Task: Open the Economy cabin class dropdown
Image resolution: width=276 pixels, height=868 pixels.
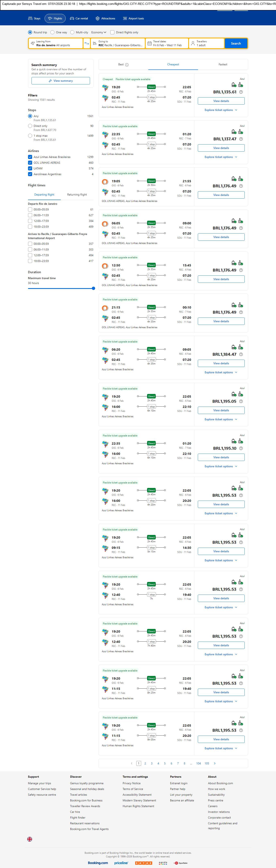Action: click(99, 32)
